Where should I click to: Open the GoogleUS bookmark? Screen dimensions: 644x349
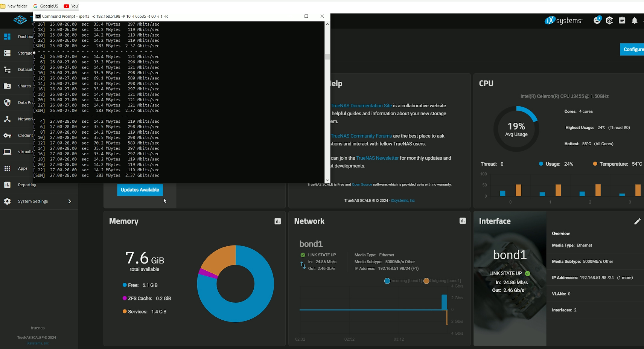[46, 6]
